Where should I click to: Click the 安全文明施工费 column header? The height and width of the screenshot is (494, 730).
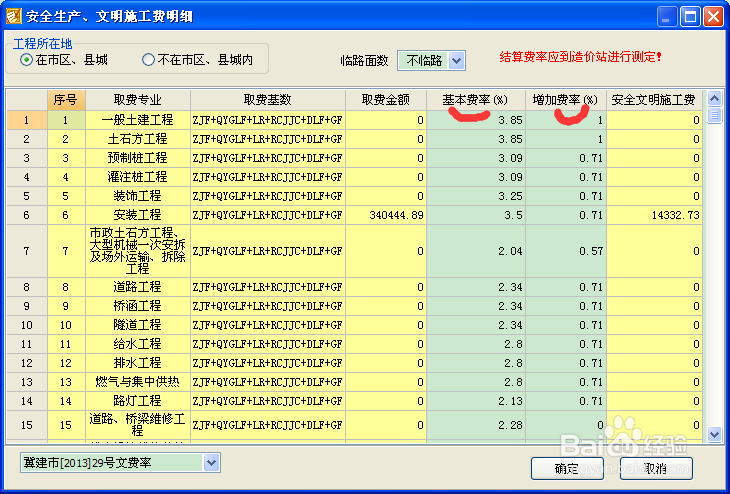[654, 100]
